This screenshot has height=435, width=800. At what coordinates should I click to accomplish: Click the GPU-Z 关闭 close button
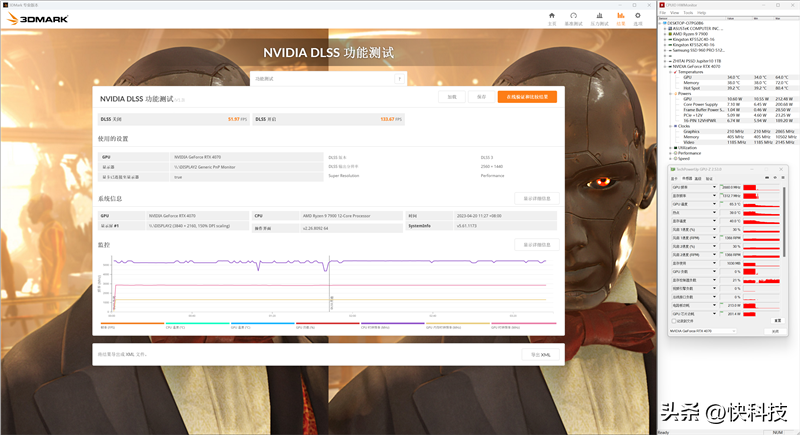[775, 331]
